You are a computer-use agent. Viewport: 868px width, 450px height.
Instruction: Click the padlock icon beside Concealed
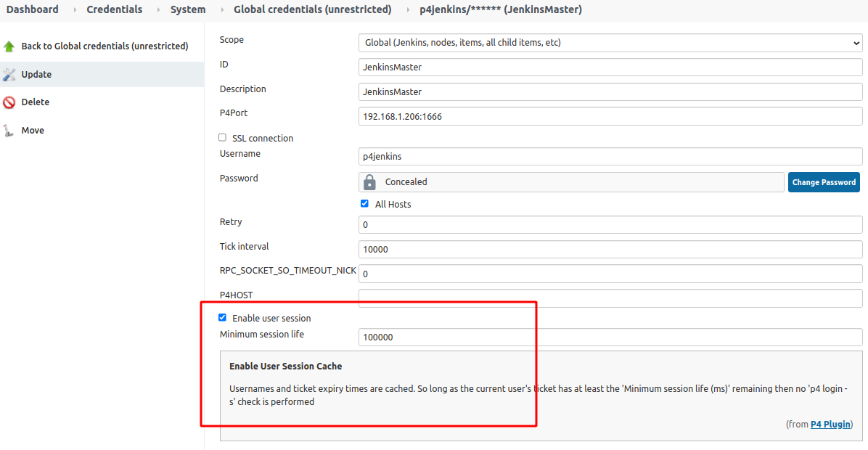pos(369,182)
